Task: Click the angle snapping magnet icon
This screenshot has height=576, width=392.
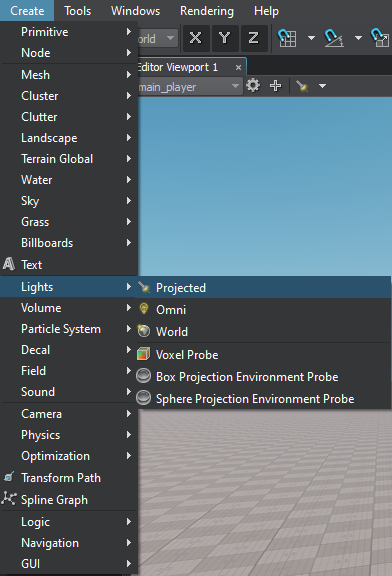Action: [334, 38]
